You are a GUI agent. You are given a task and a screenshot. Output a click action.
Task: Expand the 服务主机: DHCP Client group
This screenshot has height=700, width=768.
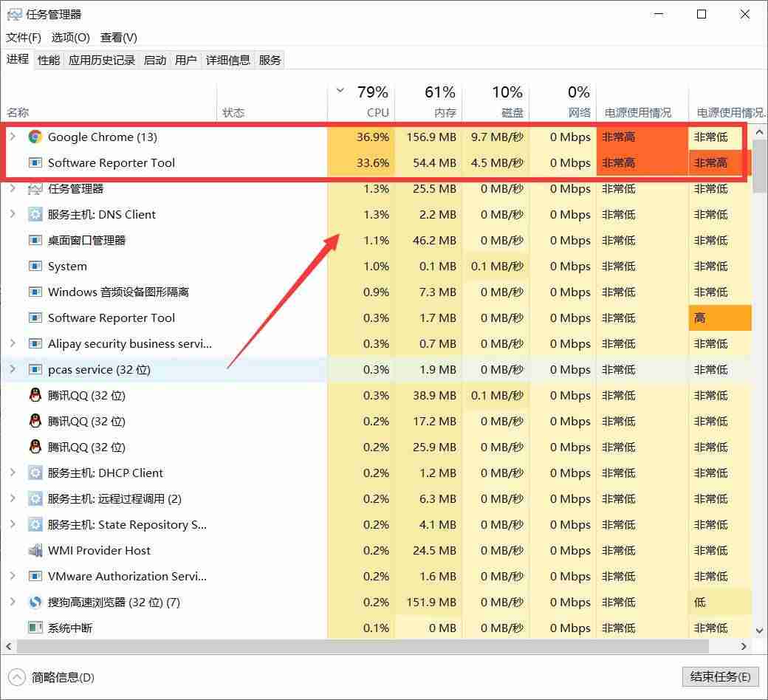(13, 473)
